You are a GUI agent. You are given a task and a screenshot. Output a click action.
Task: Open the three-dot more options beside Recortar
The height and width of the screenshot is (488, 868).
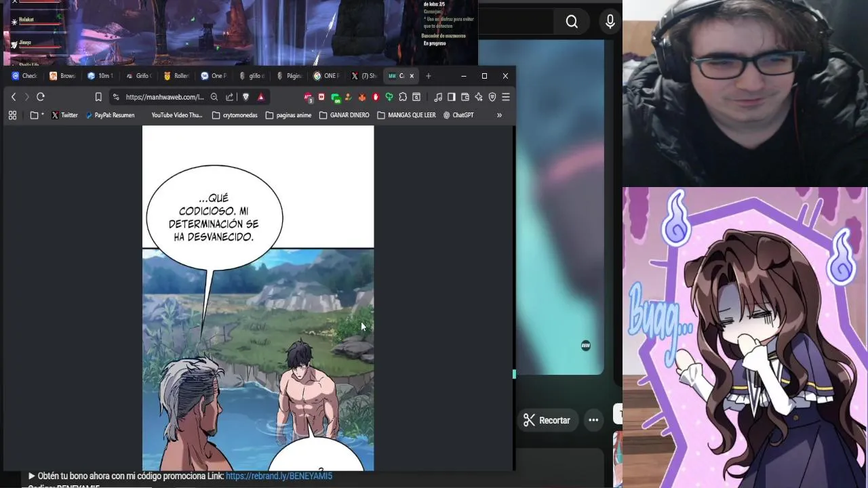(x=593, y=420)
